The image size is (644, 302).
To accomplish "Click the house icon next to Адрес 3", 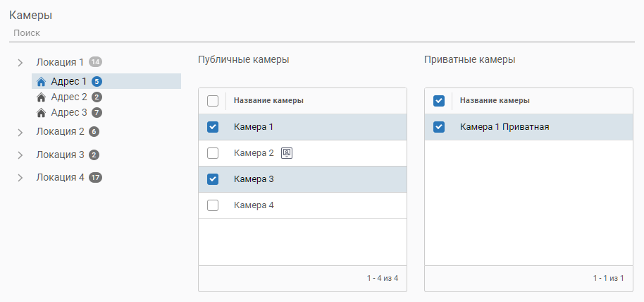I will 41,113.
